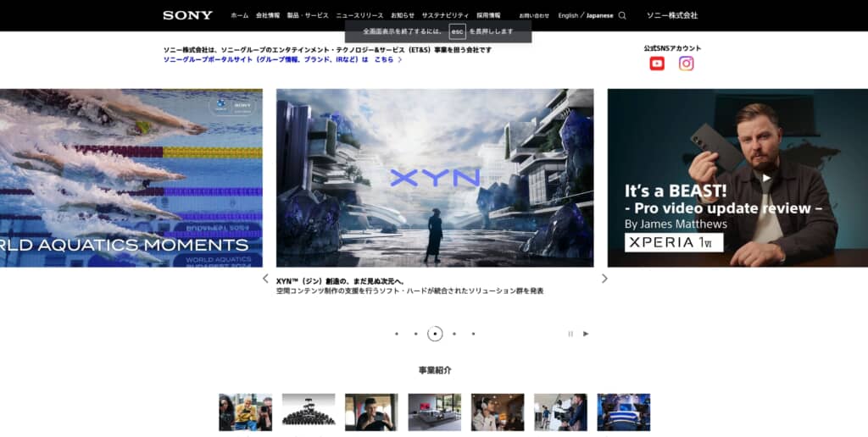Advance to the next carousel slide
868x437 pixels.
coord(604,279)
